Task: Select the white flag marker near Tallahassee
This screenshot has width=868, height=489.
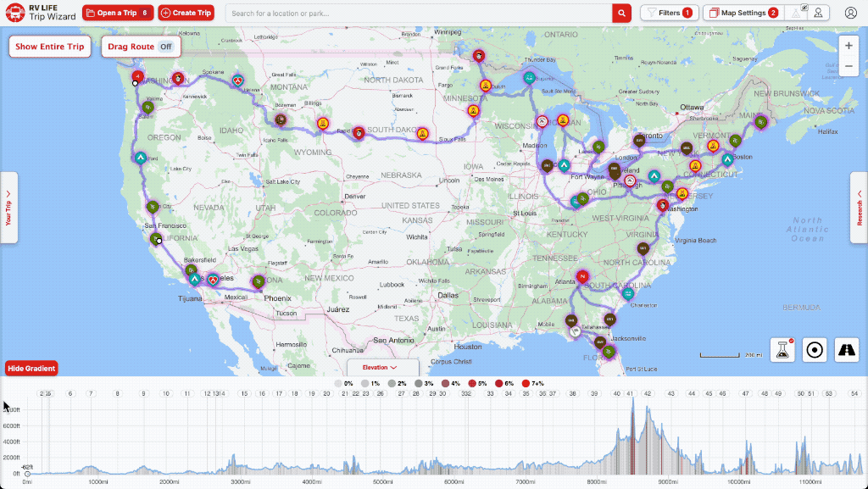Action: (x=576, y=332)
